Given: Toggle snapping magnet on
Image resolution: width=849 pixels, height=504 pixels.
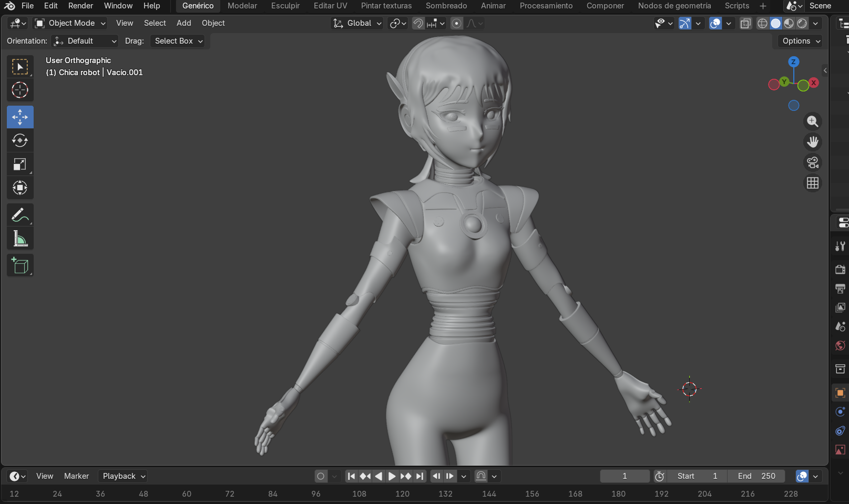Looking at the screenshot, I should pyautogui.click(x=418, y=23).
